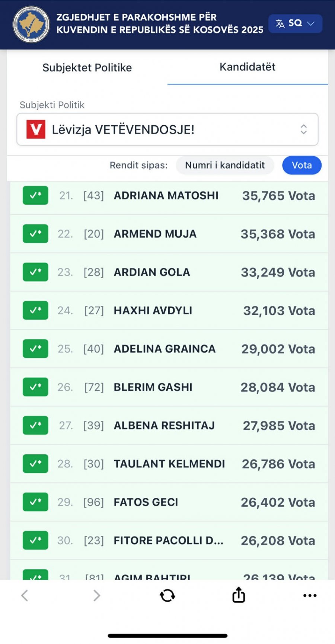The height and width of the screenshot is (644, 335).
Task: Click green check badge beside Adriana Matoshi
Action: (35, 195)
